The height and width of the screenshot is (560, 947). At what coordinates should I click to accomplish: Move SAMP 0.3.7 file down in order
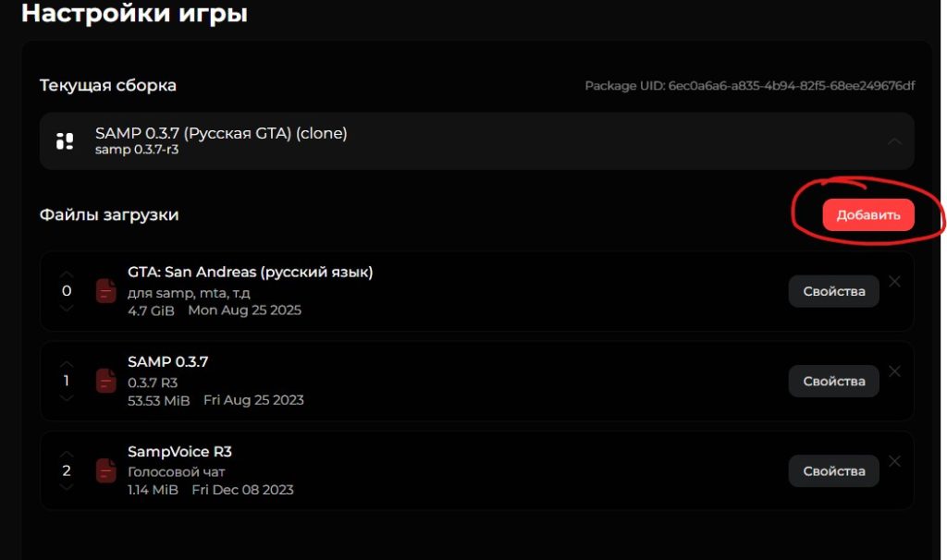point(66,397)
